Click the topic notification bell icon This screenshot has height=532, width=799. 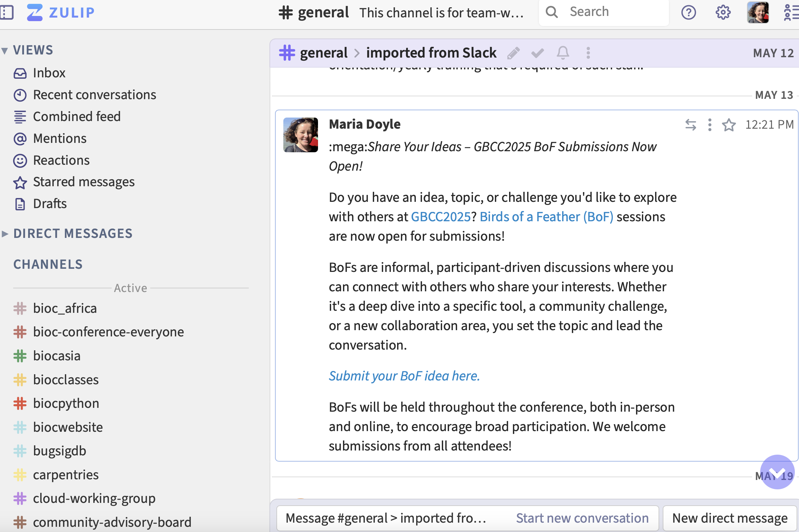(x=562, y=53)
